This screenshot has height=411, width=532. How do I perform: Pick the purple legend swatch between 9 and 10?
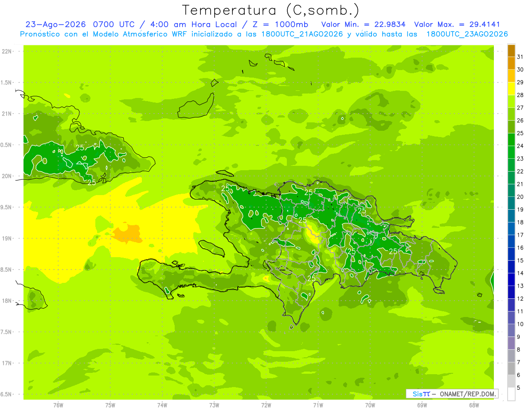click(511, 330)
